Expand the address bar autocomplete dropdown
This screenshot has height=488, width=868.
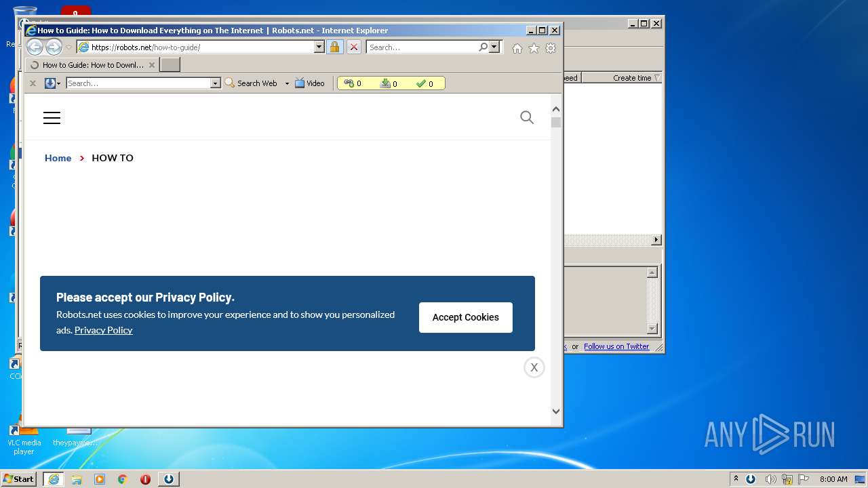click(x=319, y=47)
